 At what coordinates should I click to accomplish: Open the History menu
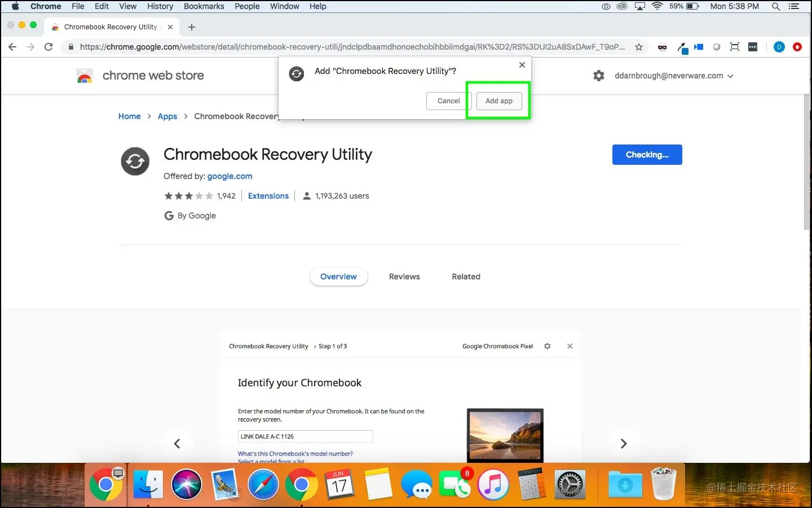pyautogui.click(x=160, y=6)
